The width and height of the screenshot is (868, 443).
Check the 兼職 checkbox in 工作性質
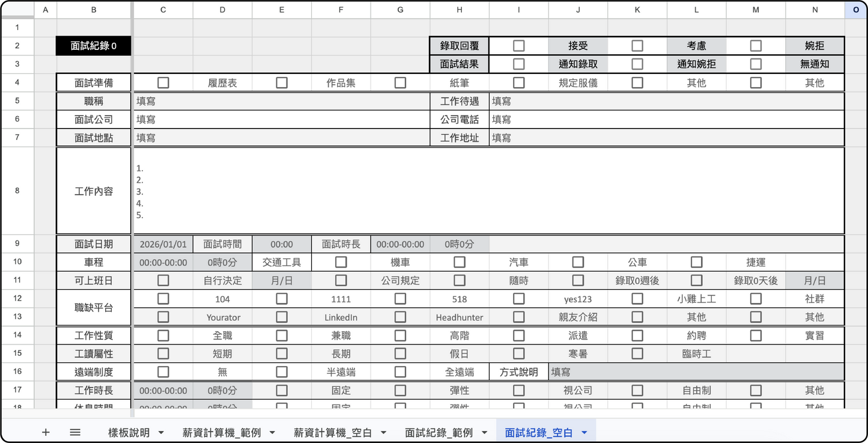pyautogui.click(x=282, y=335)
